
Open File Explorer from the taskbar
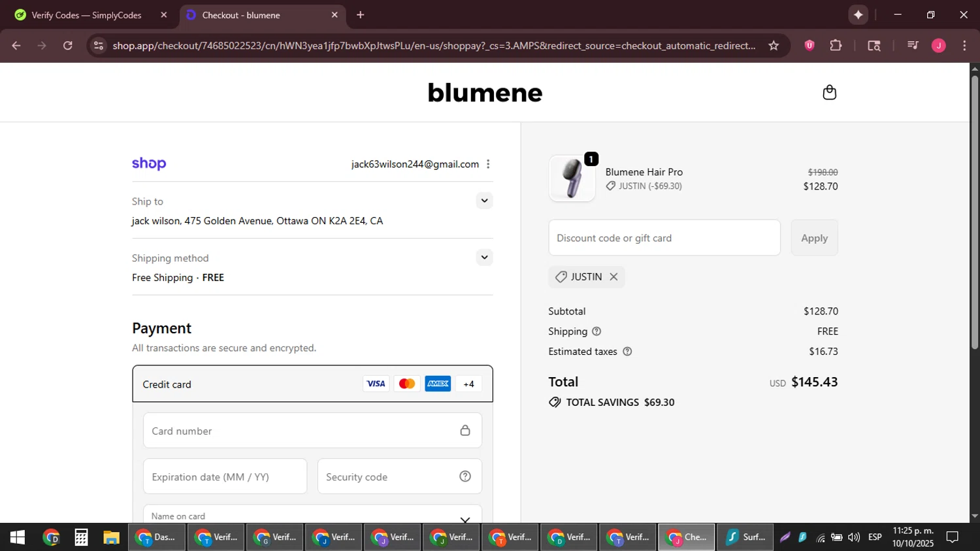(x=111, y=537)
